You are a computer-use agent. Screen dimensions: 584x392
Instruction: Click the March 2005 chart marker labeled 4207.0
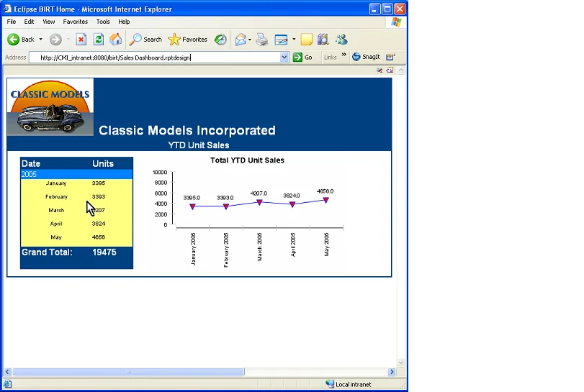260,202
